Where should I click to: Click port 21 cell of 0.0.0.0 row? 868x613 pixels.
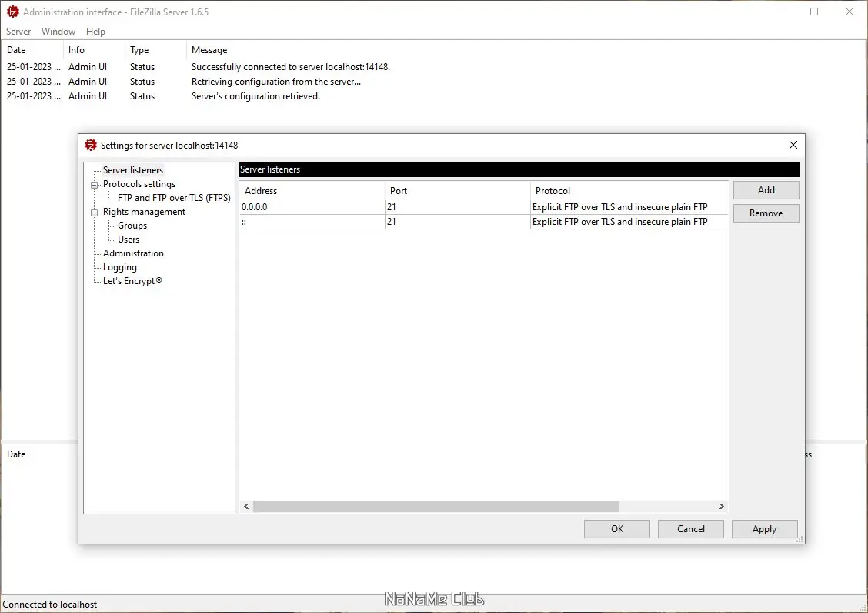(x=457, y=207)
